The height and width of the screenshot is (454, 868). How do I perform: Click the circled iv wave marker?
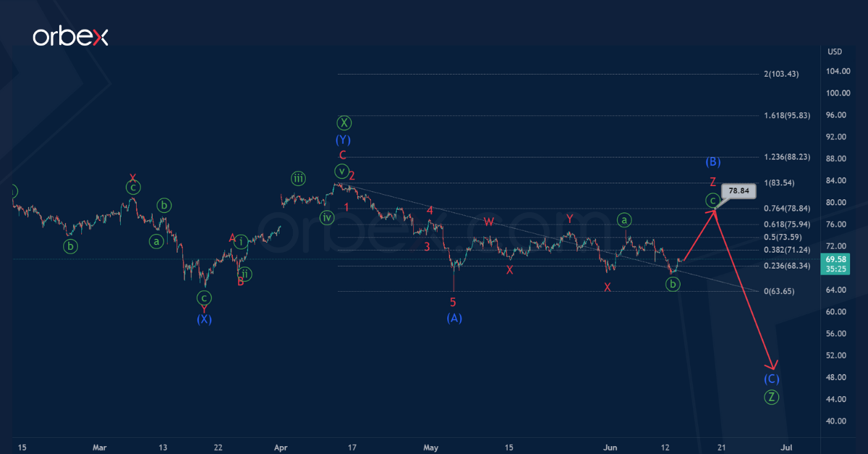326,217
